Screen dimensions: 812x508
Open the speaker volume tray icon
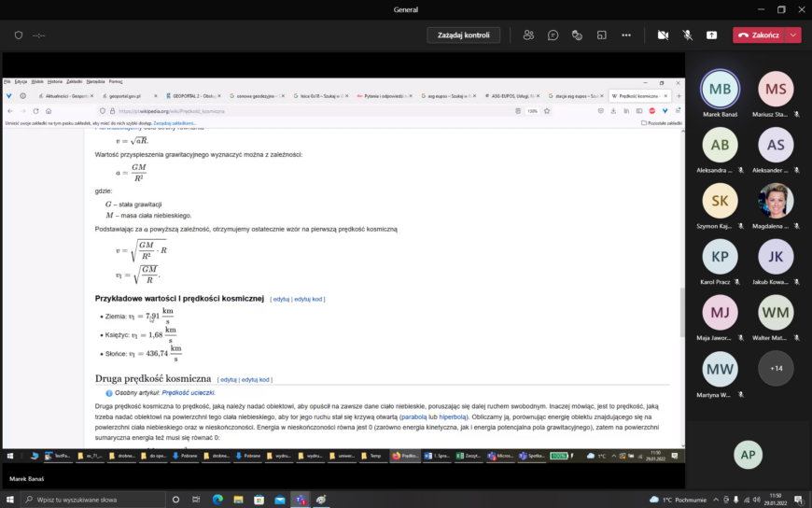point(757,500)
